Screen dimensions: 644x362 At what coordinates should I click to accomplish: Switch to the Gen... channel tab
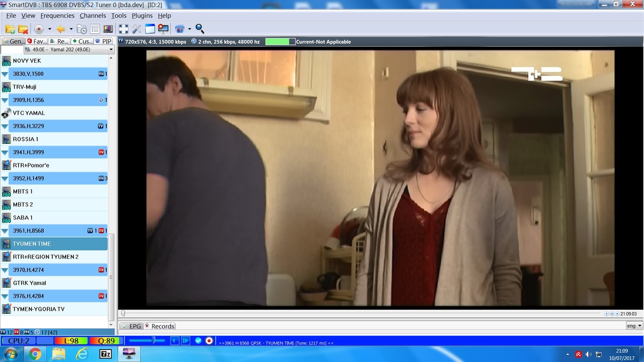tap(14, 41)
